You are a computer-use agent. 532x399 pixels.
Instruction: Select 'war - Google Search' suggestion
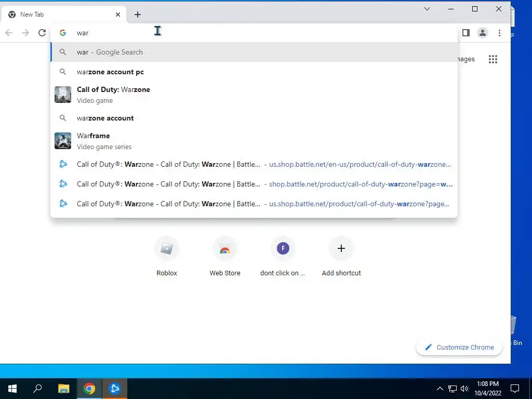254,52
